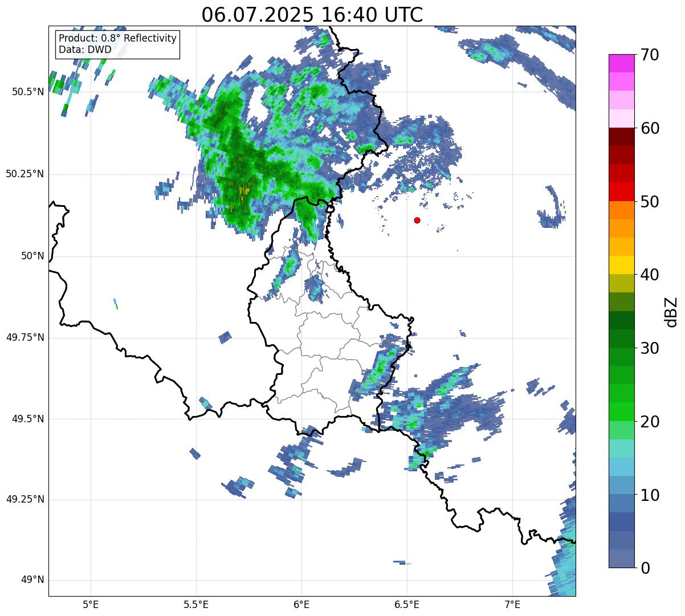Image resolution: width=685 pixels, height=616 pixels.
Task: Click the '49.75°N' latitude label
Action: tap(25, 337)
